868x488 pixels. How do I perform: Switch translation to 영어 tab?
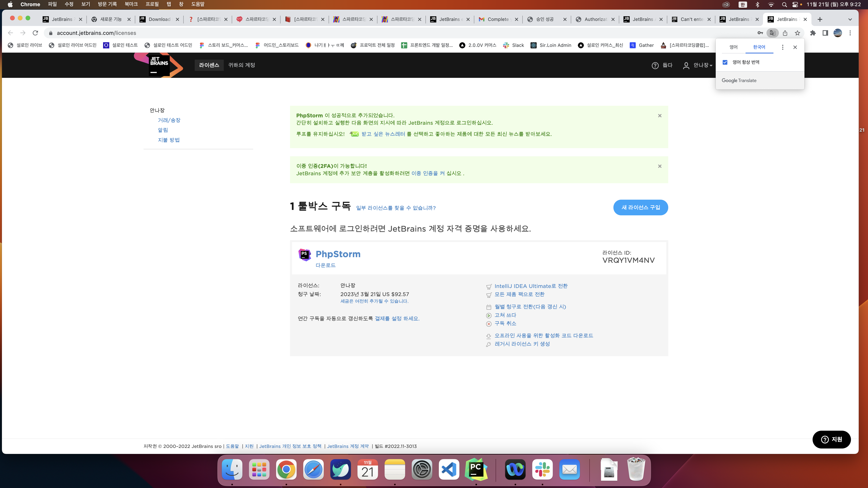coord(734,47)
